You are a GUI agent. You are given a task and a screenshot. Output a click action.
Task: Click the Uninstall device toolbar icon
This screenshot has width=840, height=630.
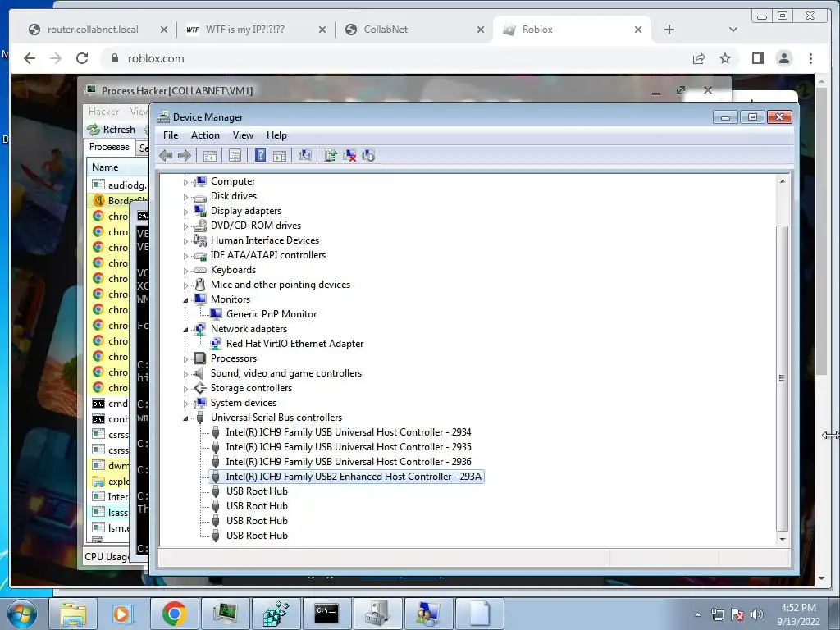coord(349,155)
